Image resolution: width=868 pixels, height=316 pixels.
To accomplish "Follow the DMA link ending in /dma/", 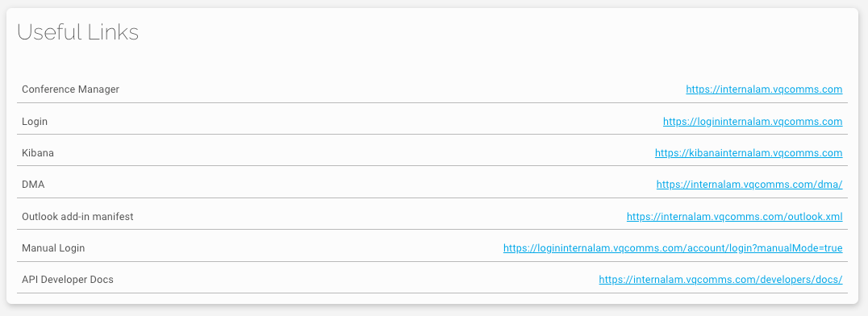I will tap(749, 185).
